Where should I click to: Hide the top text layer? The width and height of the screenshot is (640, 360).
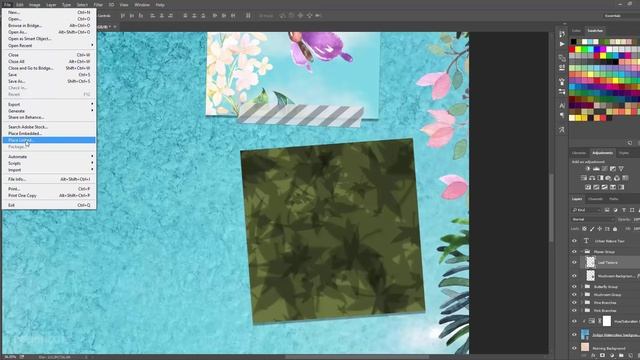pyautogui.click(x=574, y=241)
